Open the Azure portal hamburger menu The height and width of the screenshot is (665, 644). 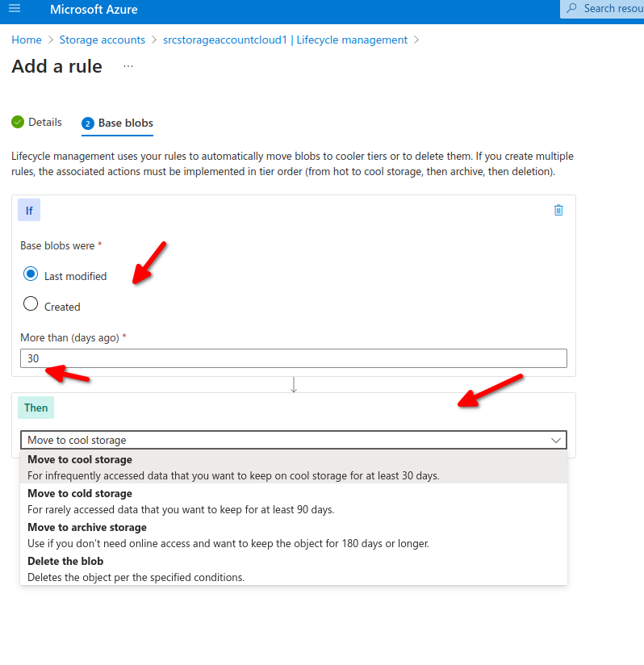tap(15, 9)
